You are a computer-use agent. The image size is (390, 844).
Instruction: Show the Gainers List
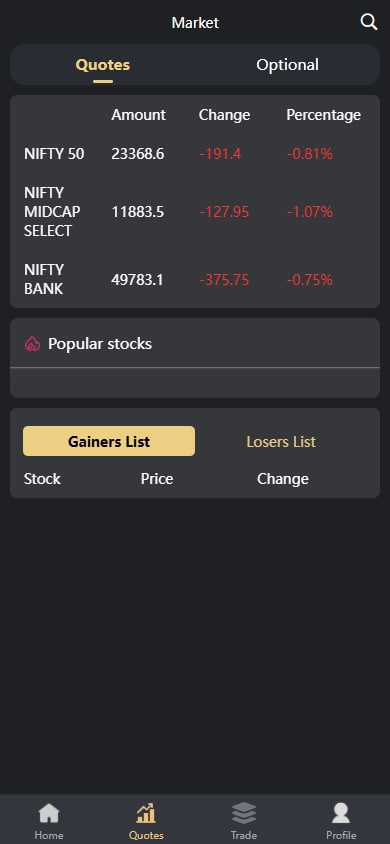109,441
